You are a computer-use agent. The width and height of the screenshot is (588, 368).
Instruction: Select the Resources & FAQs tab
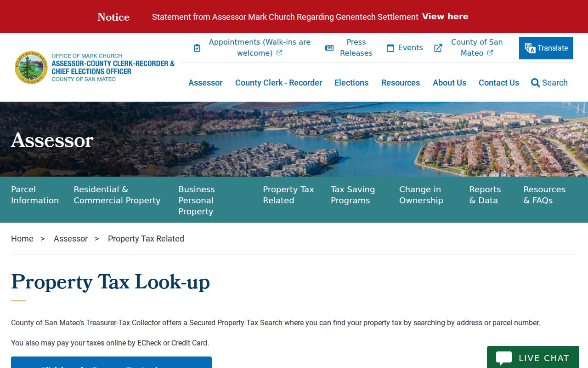pos(544,195)
